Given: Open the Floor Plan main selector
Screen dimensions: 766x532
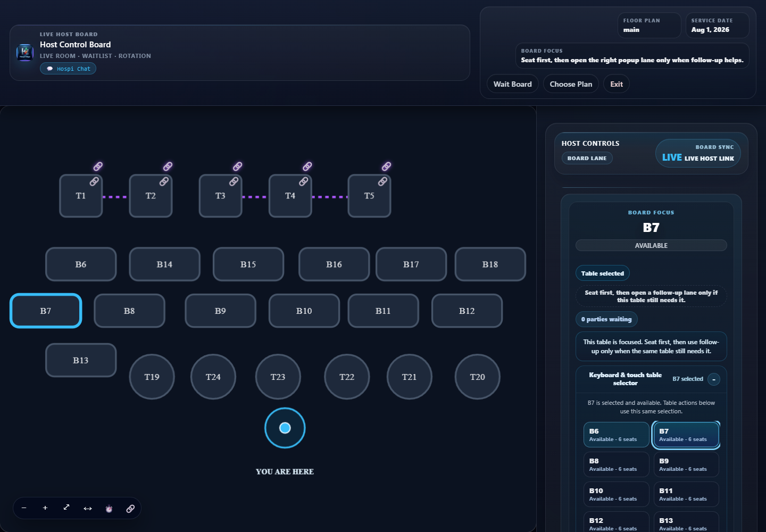Looking at the screenshot, I should point(650,26).
